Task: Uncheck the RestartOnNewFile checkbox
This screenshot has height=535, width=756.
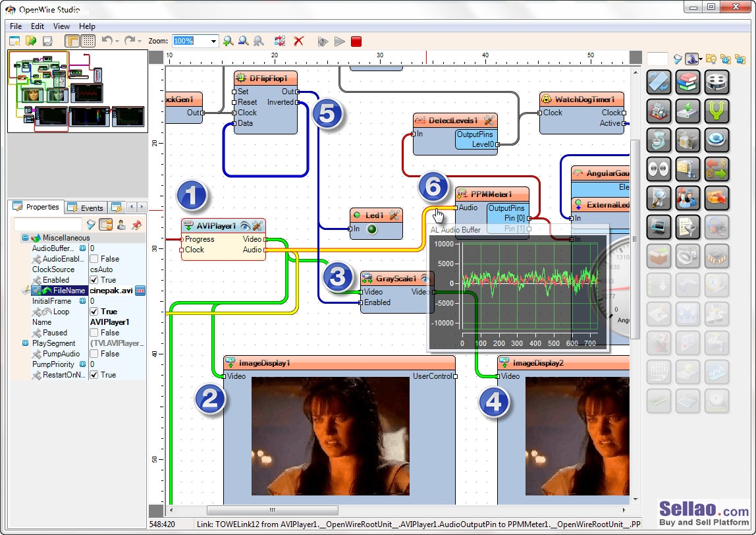Action: (x=94, y=375)
